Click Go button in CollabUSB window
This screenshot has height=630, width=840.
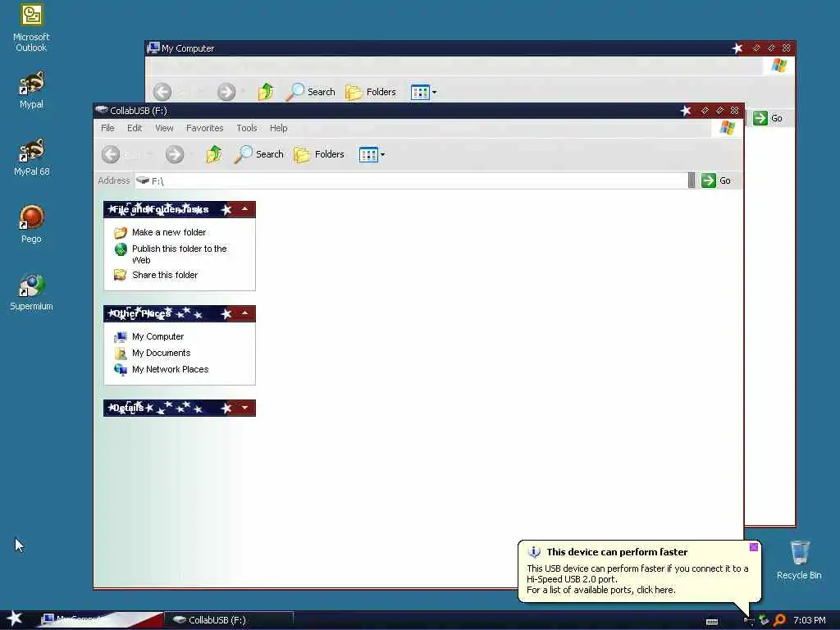point(716,180)
